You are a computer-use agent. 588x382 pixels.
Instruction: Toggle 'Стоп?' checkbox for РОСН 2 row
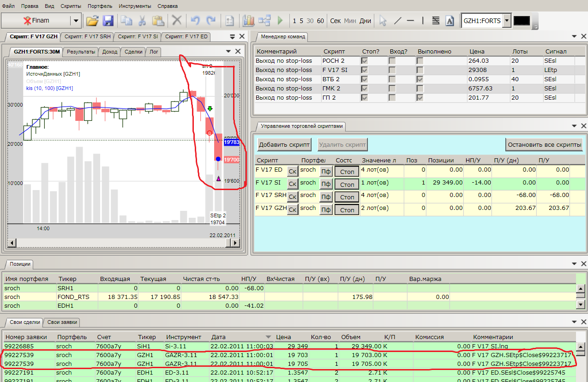[365, 61]
